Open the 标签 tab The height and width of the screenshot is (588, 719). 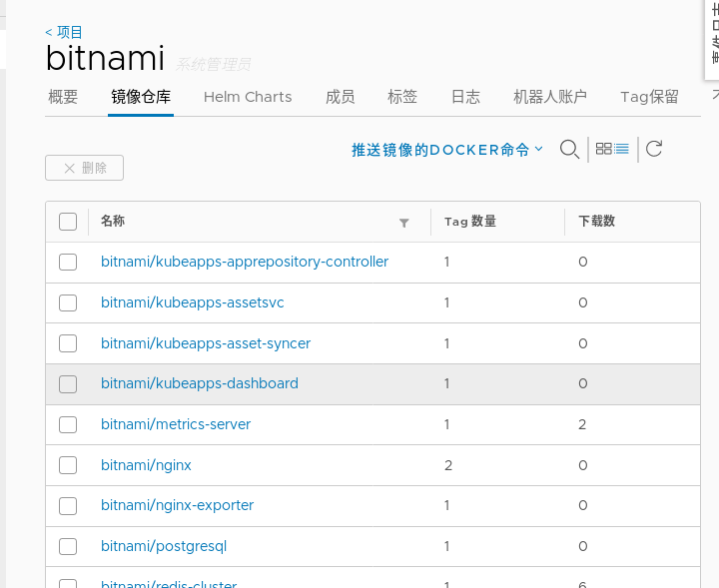402,97
